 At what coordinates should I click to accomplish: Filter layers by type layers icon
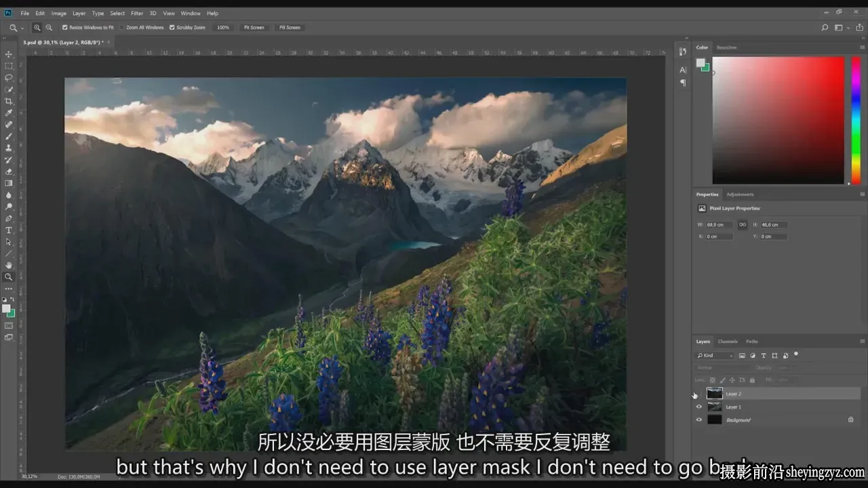click(x=764, y=355)
